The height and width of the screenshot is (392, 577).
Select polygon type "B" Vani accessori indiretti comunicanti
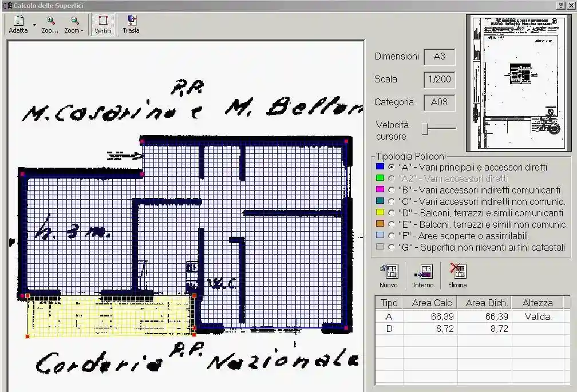392,190
